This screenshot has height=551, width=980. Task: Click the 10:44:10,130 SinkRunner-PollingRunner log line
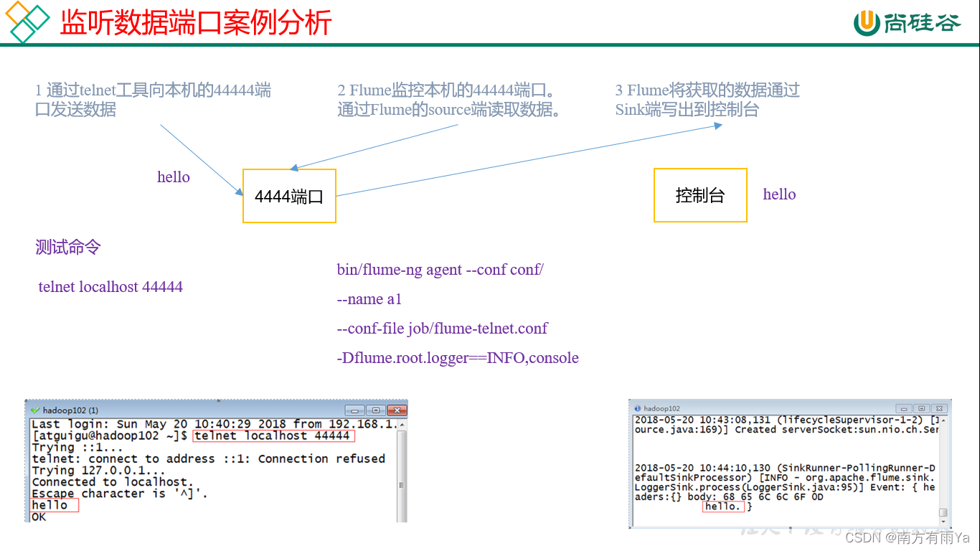tap(785, 468)
